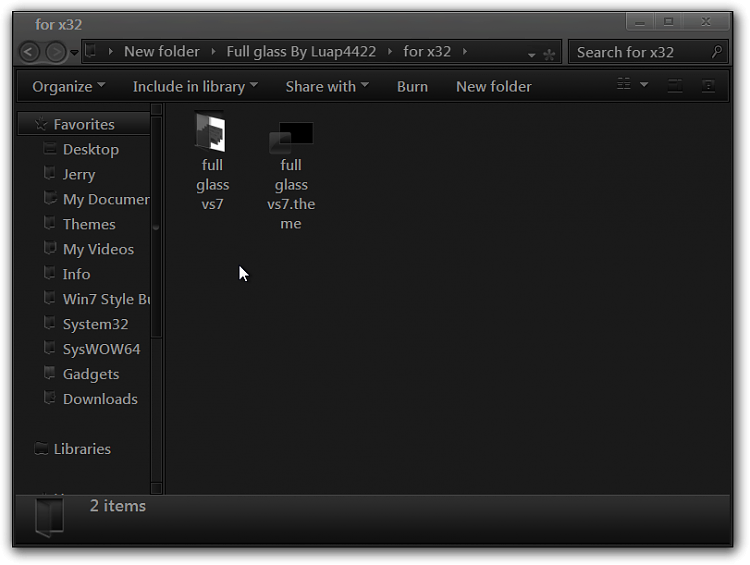Screen dimensions: 750x565
Task: Select 'New folder' breadcrumb in address bar
Action: click(x=162, y=51)
